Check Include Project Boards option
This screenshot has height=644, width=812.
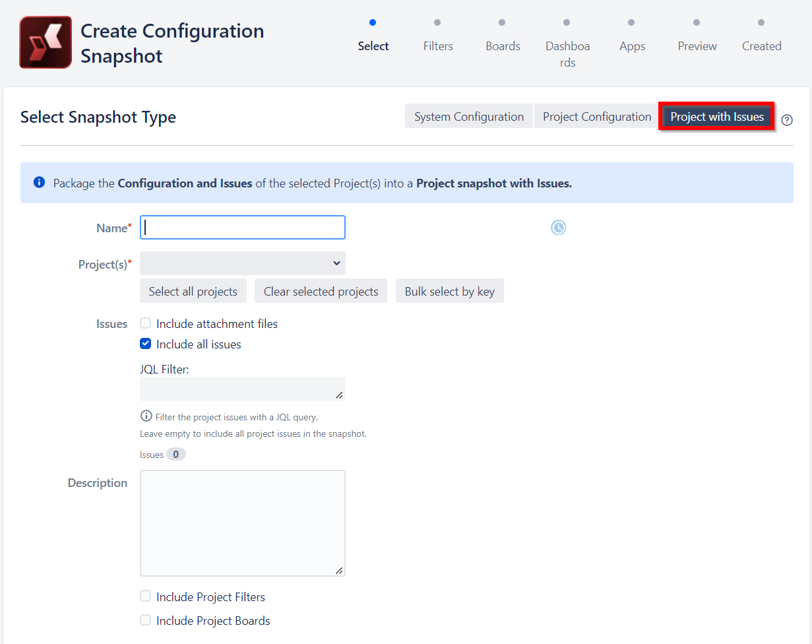pos(146,620)
